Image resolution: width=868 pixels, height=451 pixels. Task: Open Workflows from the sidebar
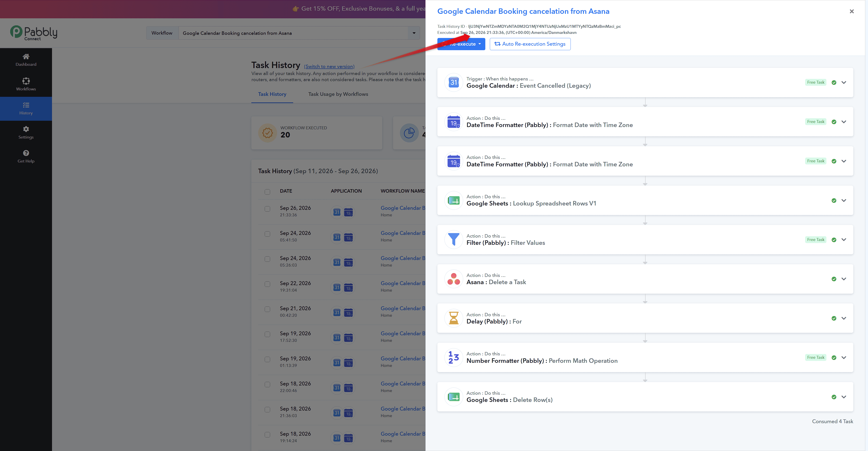tap(26, 84)
